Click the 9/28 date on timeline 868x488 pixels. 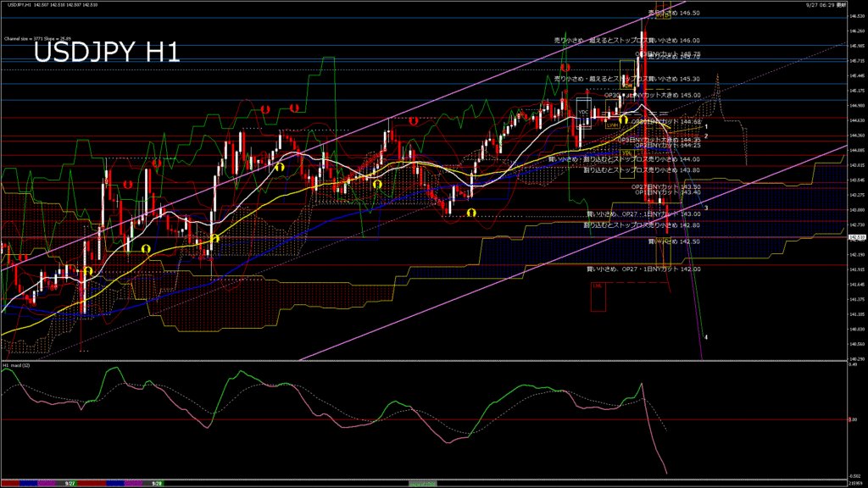pos(157,483)
